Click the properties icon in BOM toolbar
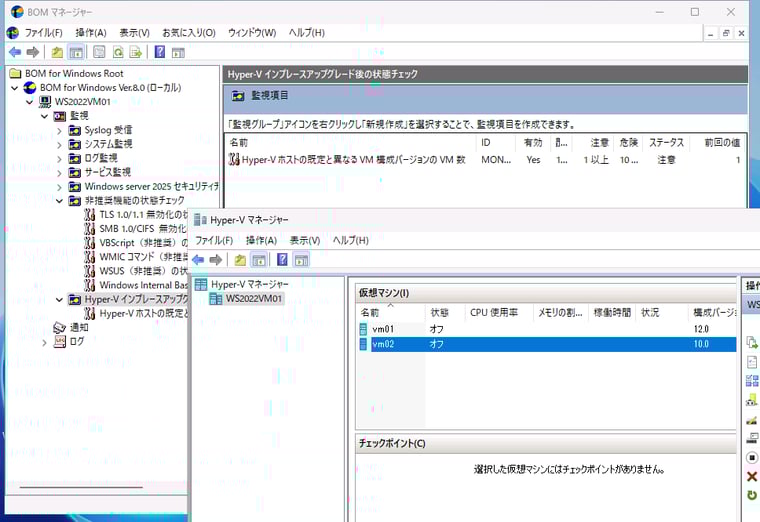This screenshot has width=760, height=522. (x=99, y=52)
